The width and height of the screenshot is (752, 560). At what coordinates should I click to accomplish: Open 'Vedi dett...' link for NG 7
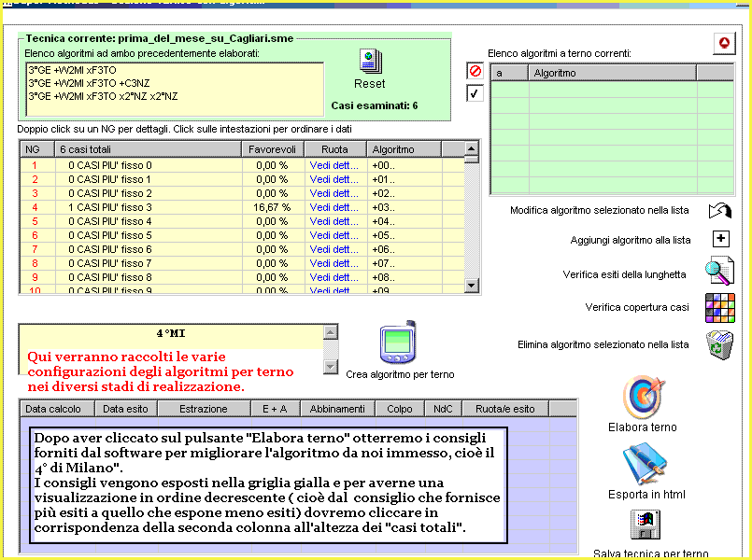pos(333,249)
